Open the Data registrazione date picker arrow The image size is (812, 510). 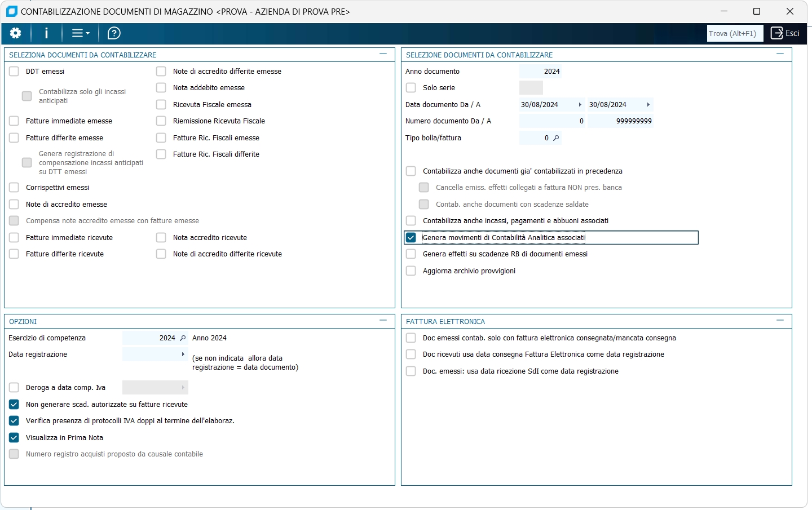click(183, 354)
